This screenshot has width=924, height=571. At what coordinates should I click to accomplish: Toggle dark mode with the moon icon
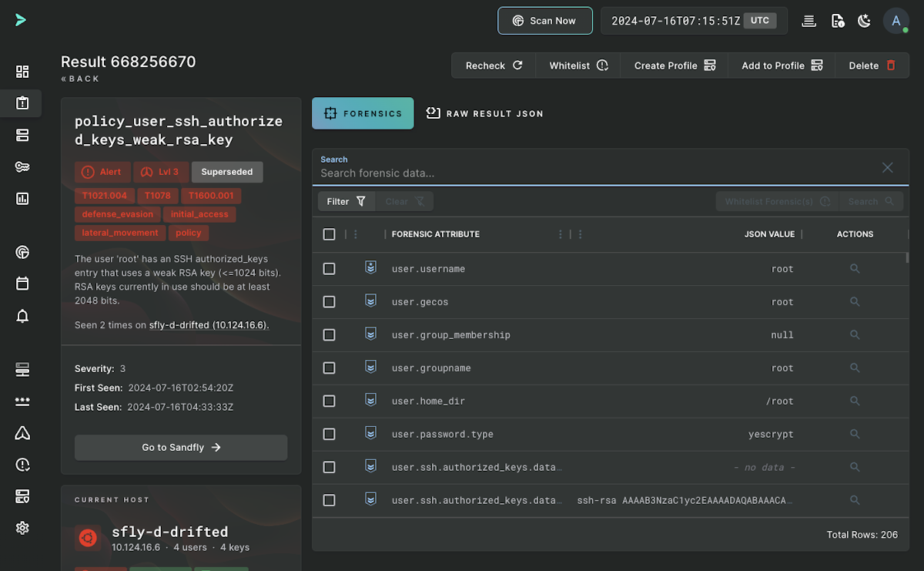point(864,21)
